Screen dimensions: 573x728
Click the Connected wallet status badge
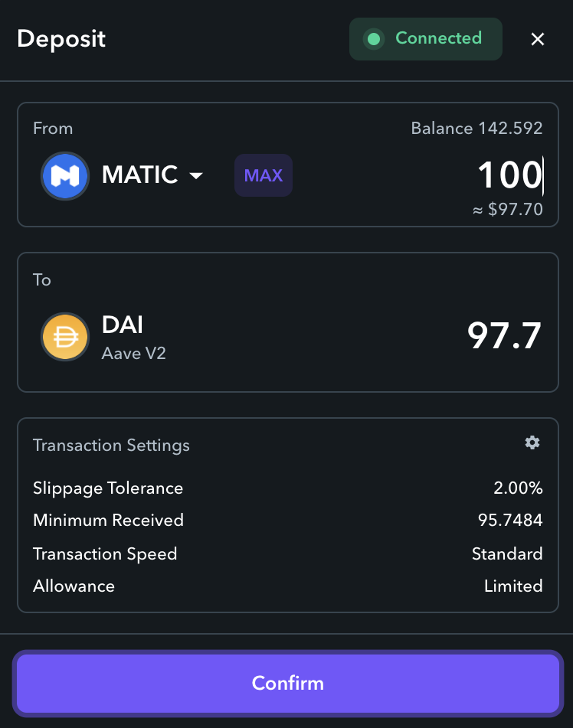426,39
